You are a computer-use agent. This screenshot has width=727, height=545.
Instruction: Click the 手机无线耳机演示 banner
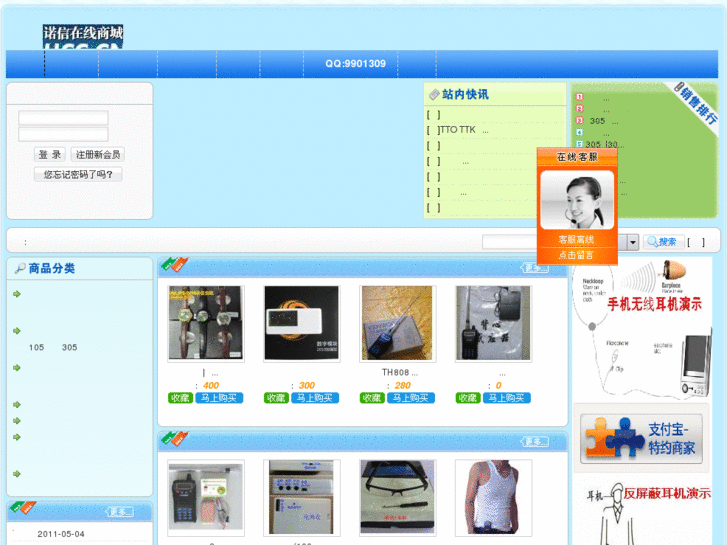[643, 328]
